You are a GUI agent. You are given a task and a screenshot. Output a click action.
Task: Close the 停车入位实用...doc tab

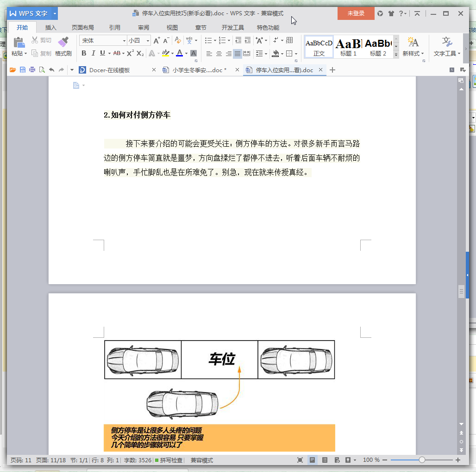coord(320,70)
